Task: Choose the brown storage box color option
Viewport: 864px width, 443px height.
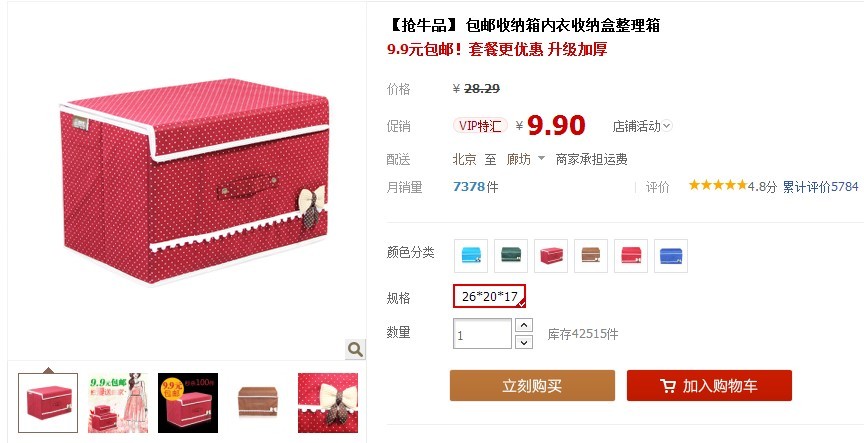Action: tap(591, 256)
